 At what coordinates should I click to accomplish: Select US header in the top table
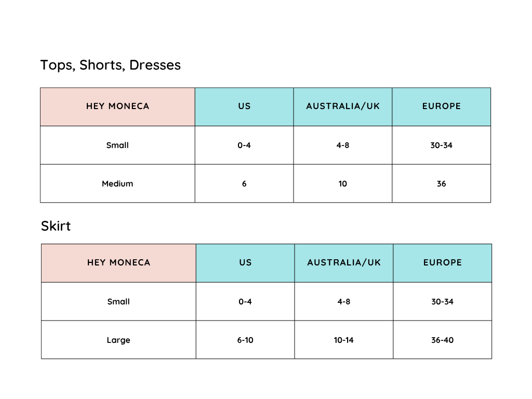click(244, 106)
